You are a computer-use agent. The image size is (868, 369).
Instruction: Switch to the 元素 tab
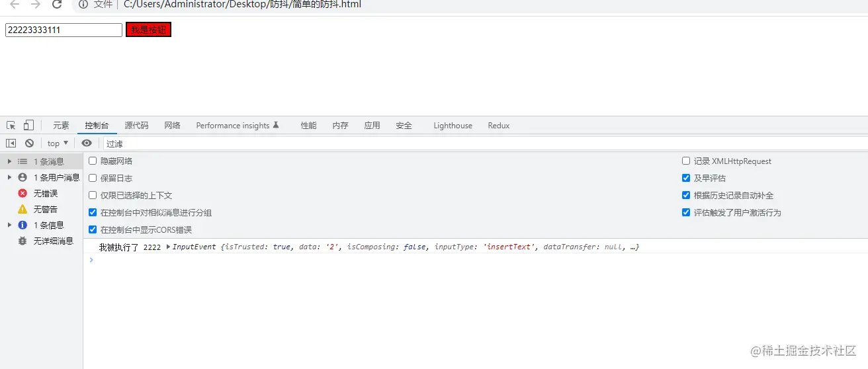pos(61,126)
